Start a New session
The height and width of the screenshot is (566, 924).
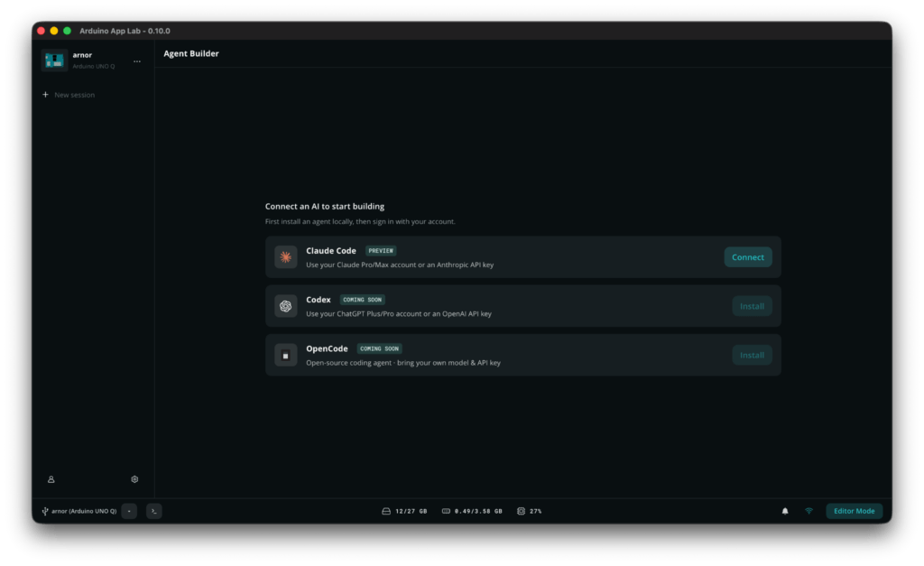(69, 95)
